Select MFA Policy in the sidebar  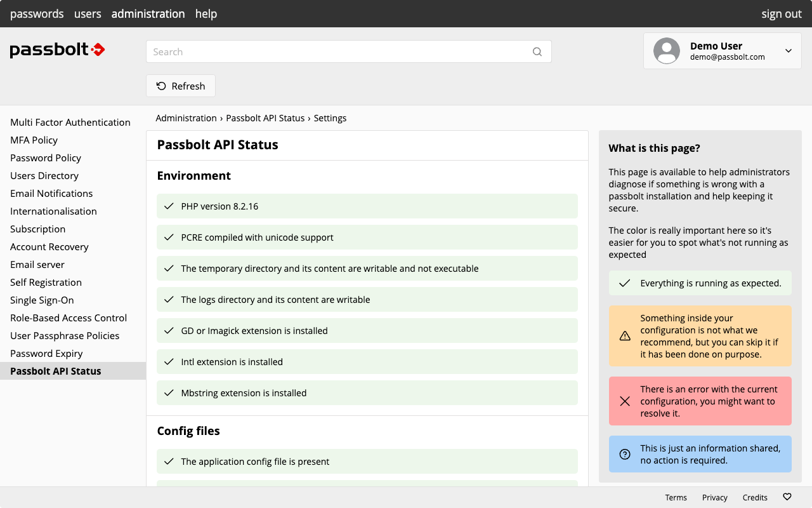pos(34,140)
